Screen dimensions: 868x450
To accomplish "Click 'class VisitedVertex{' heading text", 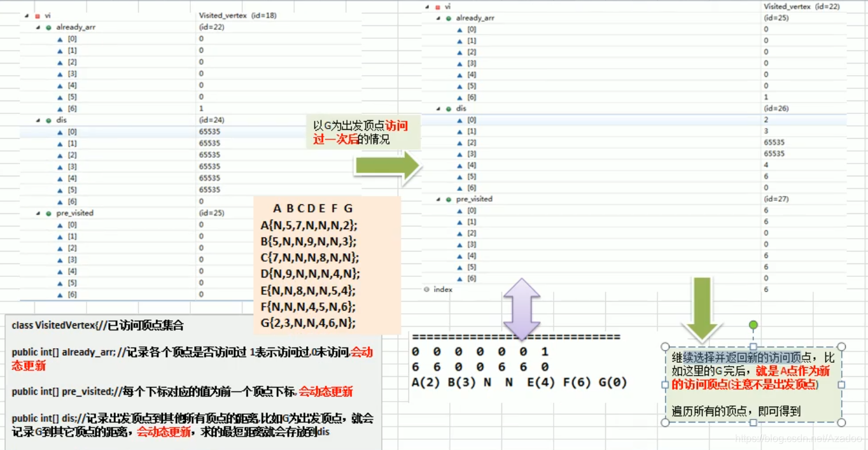I will [x=97, y=326].
